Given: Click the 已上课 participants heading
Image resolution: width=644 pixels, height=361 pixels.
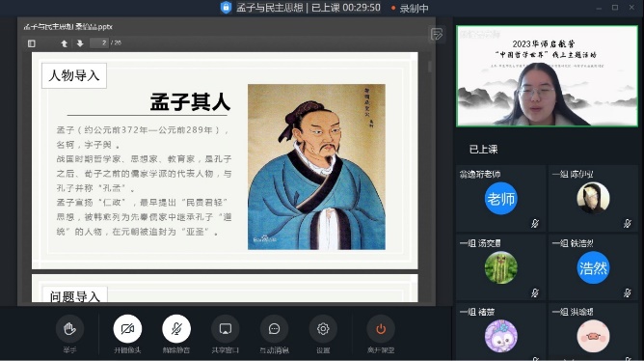Looking at the screenshot, I should pos(483,150).
